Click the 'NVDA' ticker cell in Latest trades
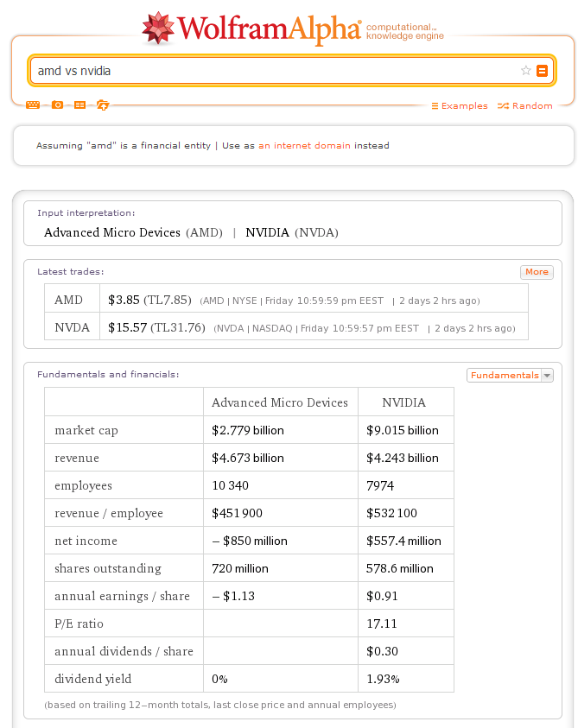This screenshot has width=578, height=728. (x=72, y=327)
